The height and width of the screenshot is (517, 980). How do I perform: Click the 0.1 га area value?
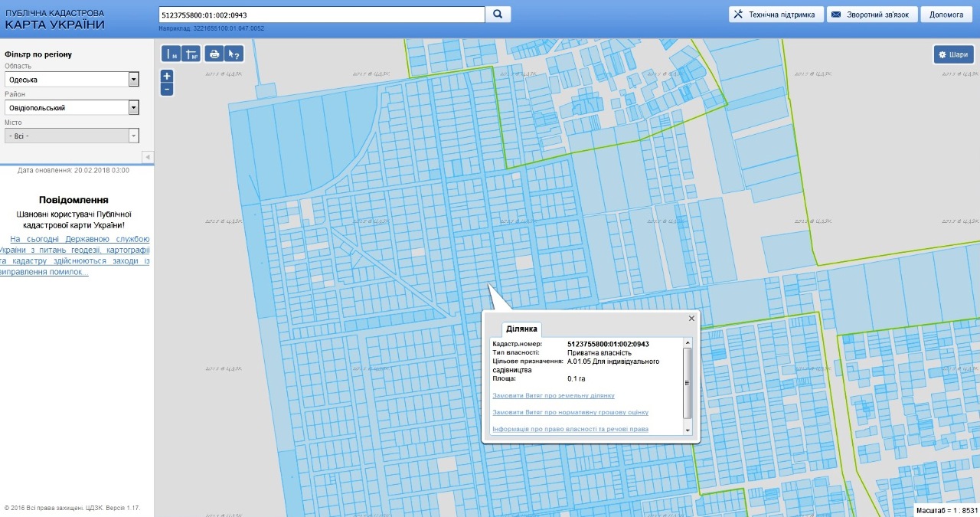577,378
